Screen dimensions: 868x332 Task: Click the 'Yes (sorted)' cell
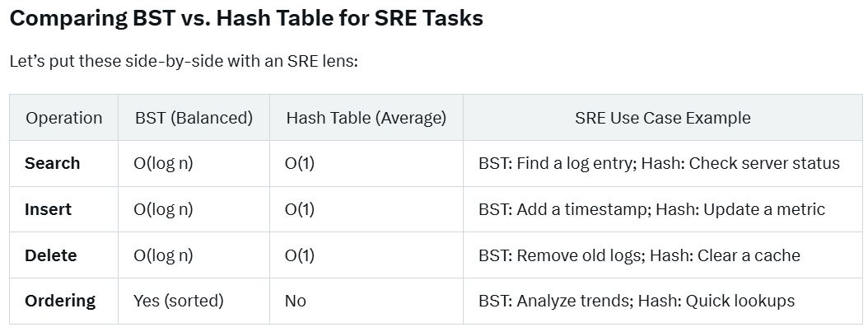pos(179,301)
